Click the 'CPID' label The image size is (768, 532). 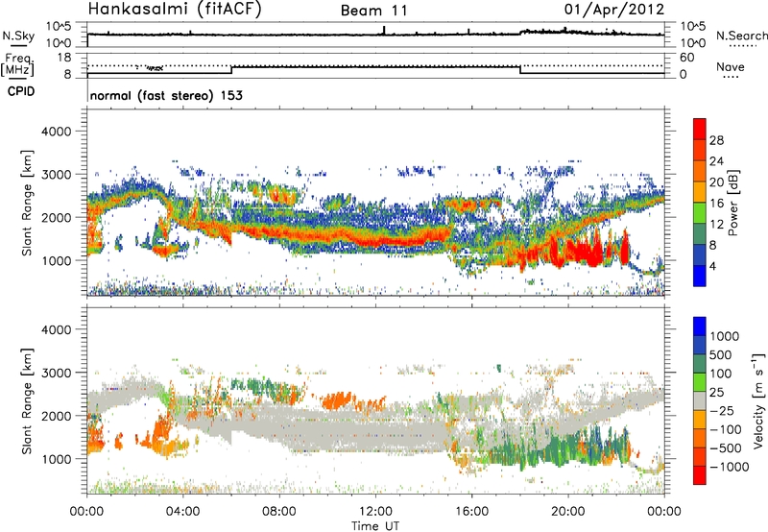(x=21, y=91)
